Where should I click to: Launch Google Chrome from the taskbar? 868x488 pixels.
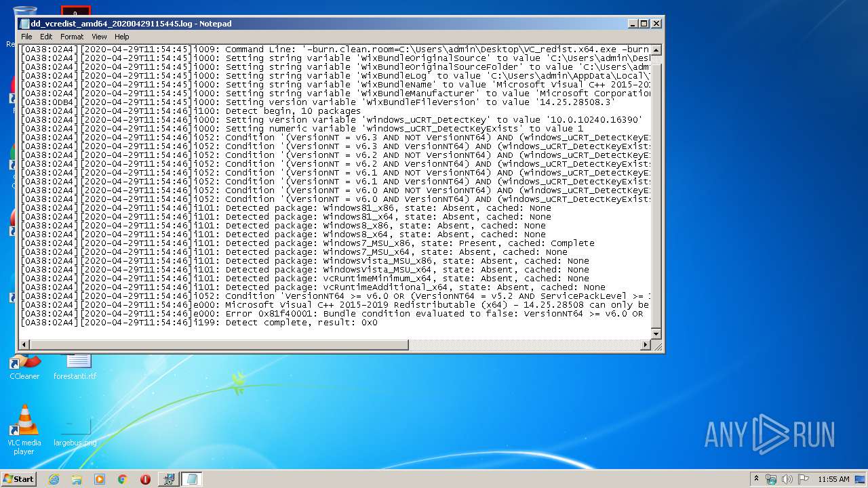point(122,479)
